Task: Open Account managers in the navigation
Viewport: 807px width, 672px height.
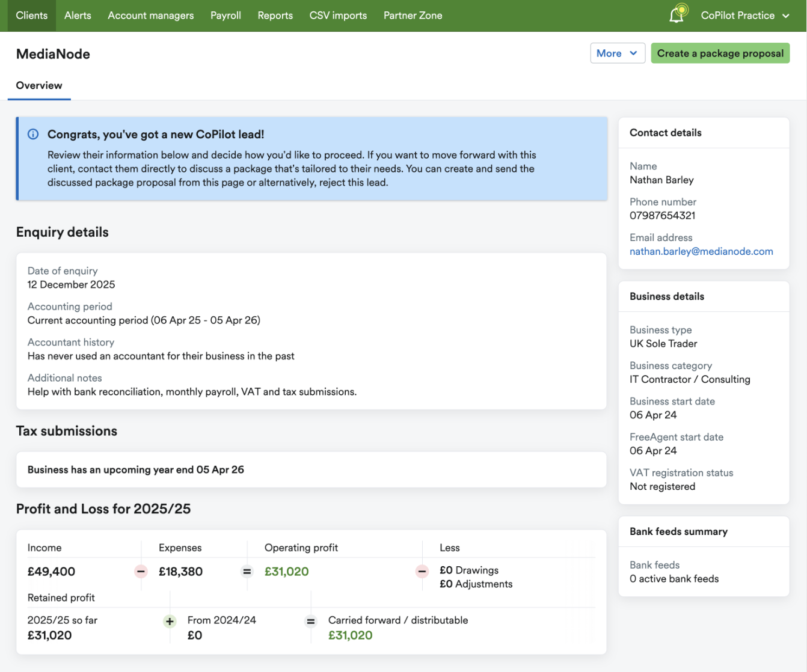Action: coord(151,16)
